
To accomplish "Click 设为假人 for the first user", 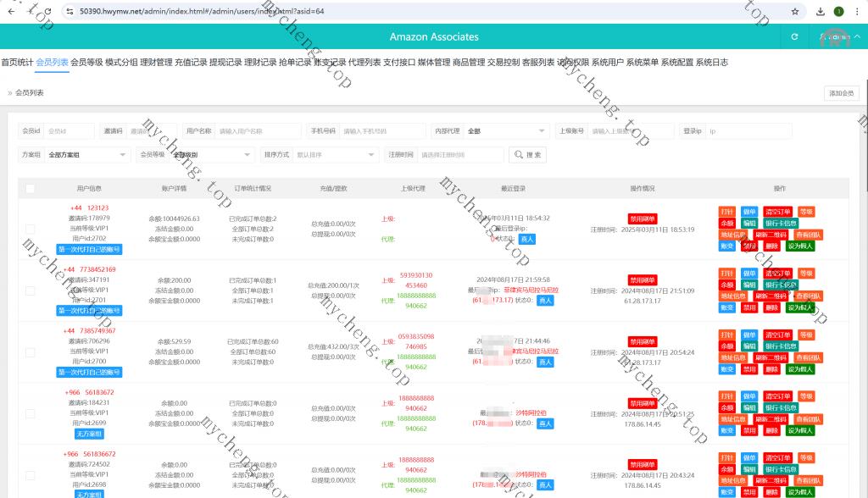I will pos(799,246).
